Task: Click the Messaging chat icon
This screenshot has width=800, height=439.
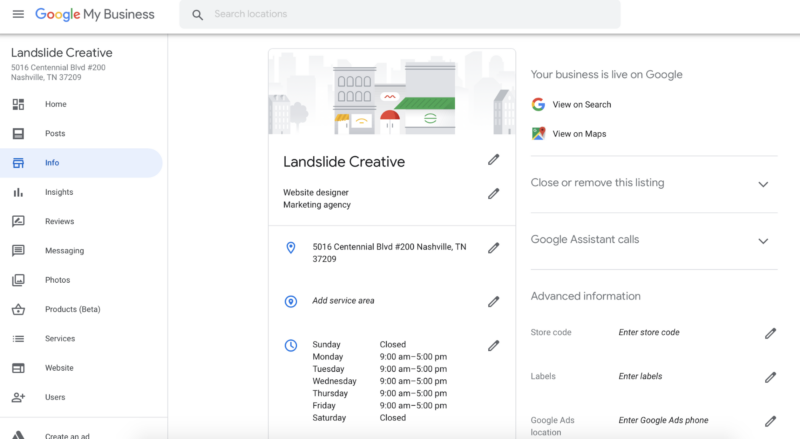Action: 18,251
